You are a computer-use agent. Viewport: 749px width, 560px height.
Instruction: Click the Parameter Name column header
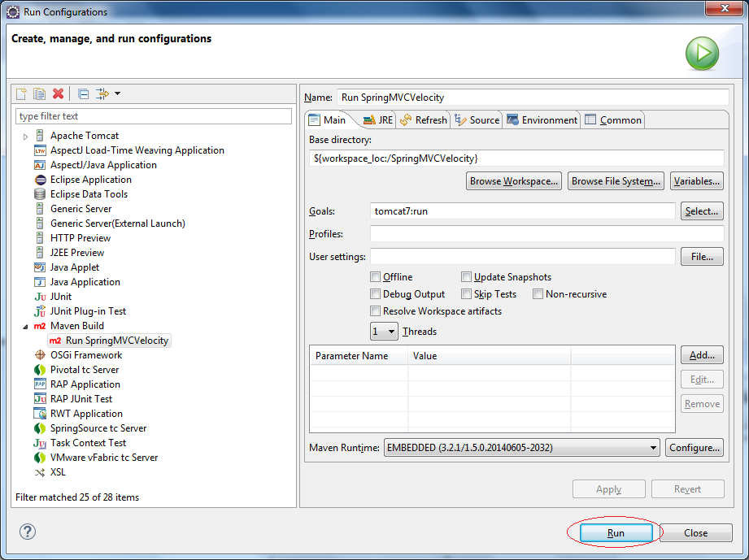coord(359,356)
